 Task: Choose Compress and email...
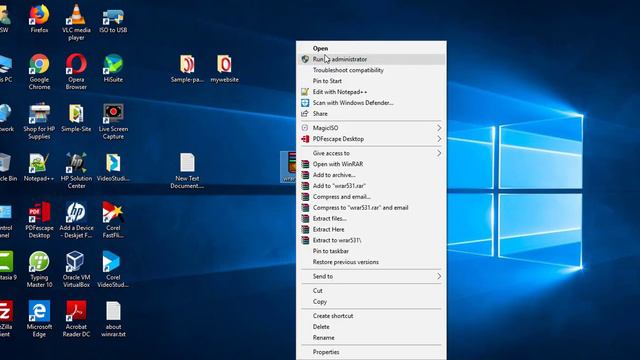[x=371, y=197]
